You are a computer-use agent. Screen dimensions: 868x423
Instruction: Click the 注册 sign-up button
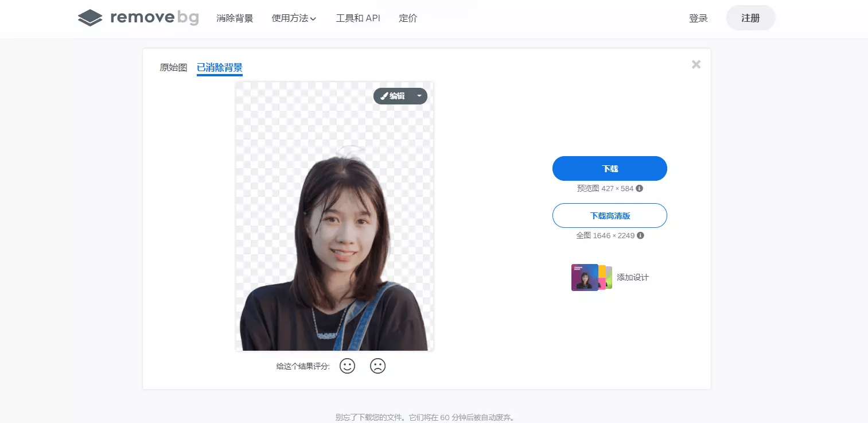(750, 18)
